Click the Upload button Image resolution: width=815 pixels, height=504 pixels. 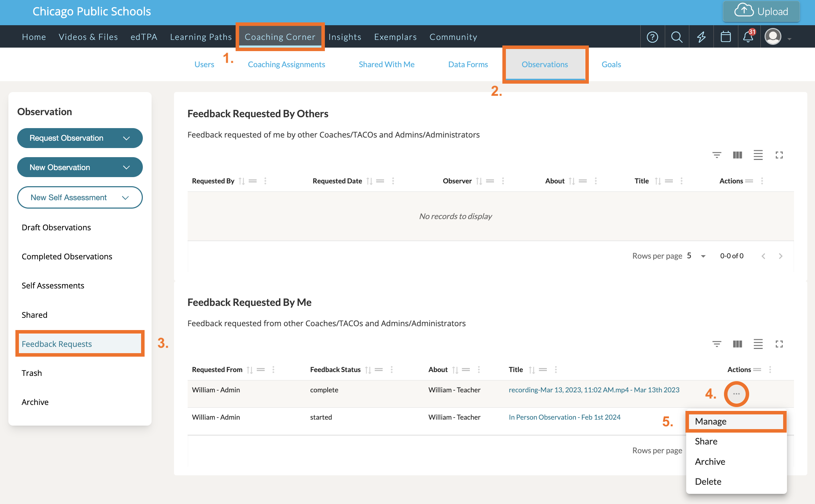(761, 12)
